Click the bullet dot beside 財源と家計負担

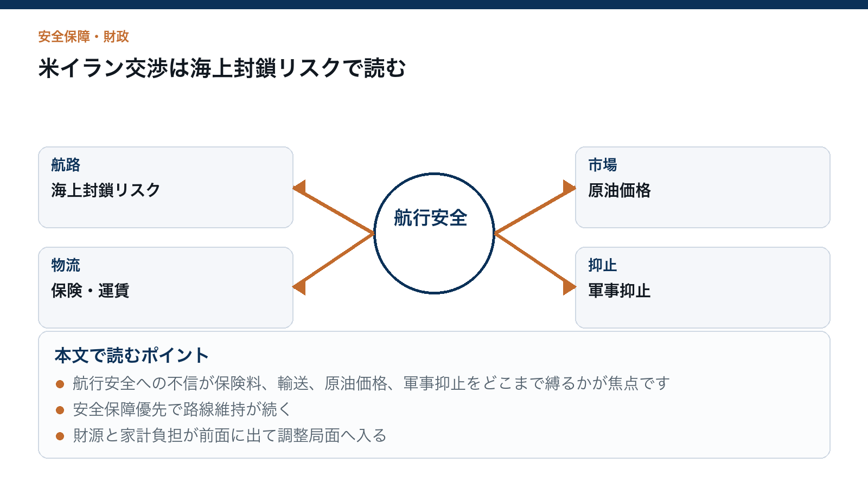pyautogui.click(x=60, y=436)
